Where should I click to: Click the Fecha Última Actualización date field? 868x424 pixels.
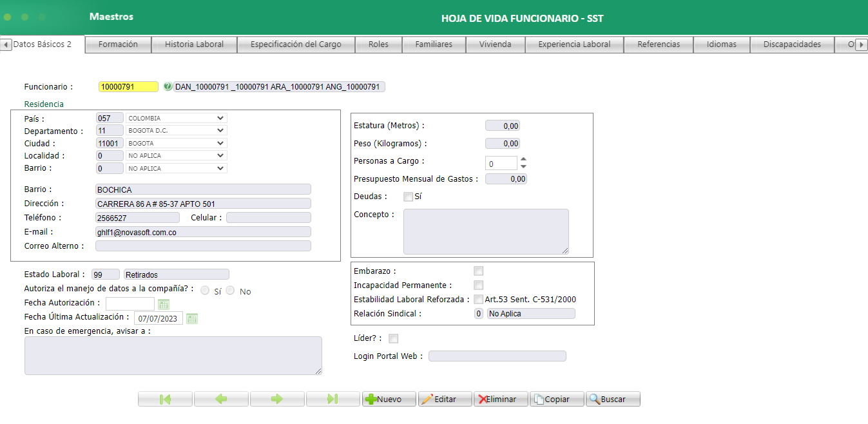(159, 318)
